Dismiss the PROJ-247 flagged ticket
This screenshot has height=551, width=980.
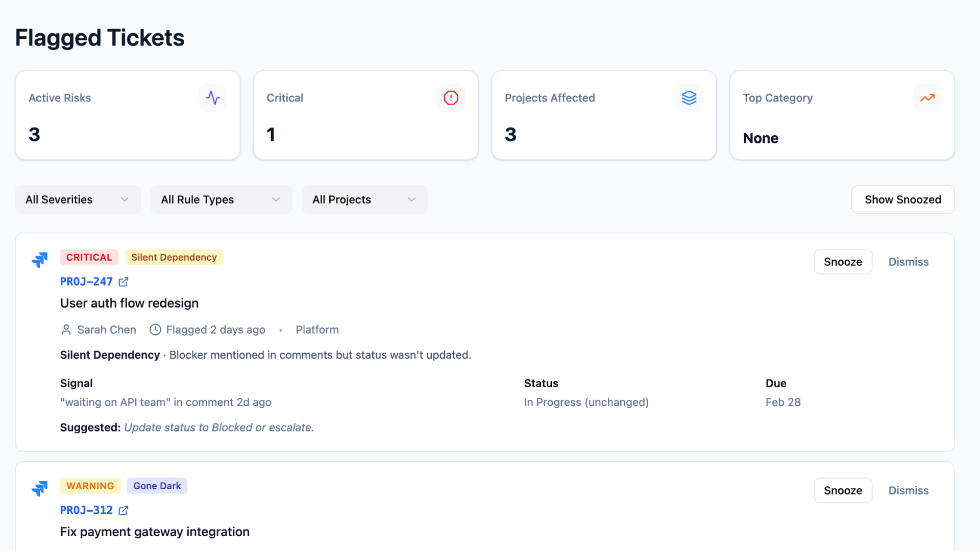click(908, 262)
